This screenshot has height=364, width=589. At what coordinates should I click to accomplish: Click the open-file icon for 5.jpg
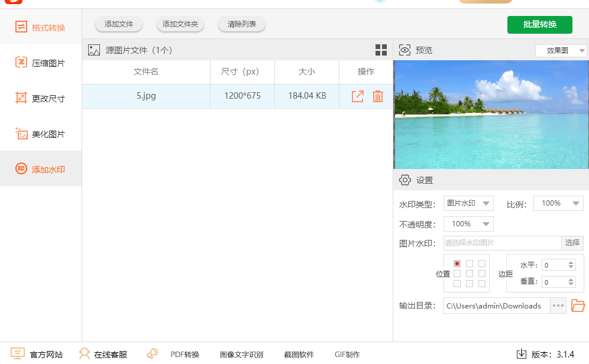(x=358, y=96)
